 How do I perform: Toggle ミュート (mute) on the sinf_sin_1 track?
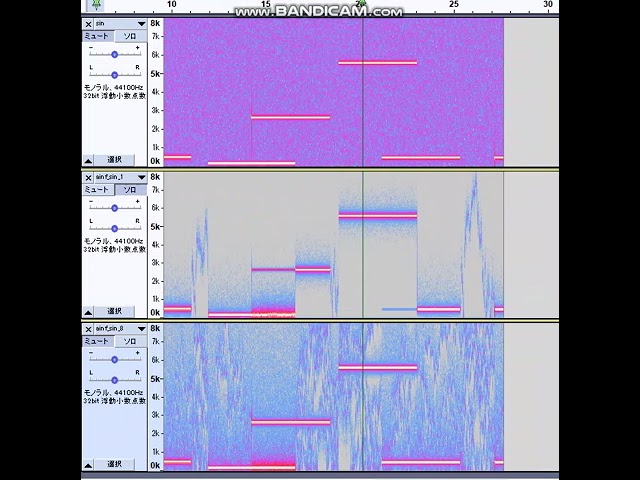98,190
